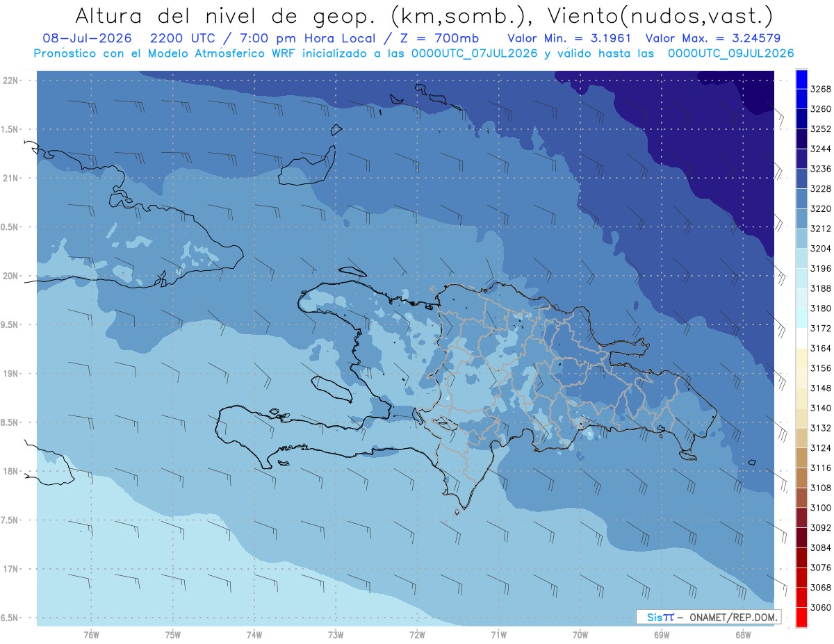
Task: Click the 3212 colorbar value label
Action: coord(820,229)
